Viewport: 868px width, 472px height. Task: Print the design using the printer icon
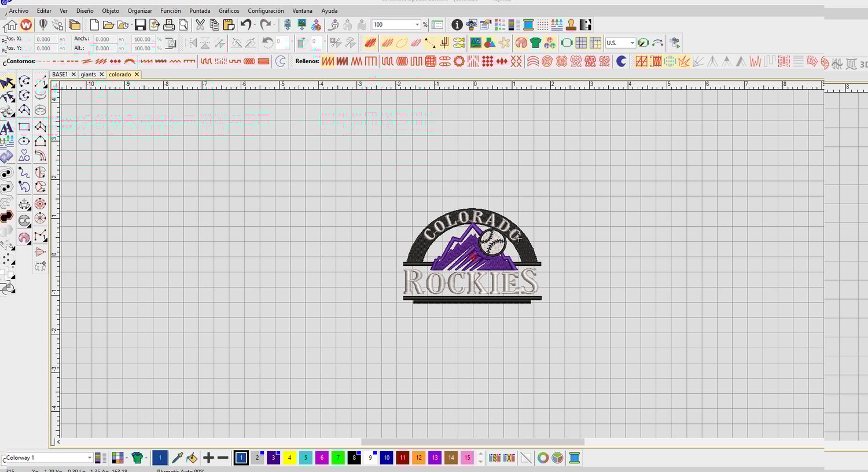pos(169,25)
